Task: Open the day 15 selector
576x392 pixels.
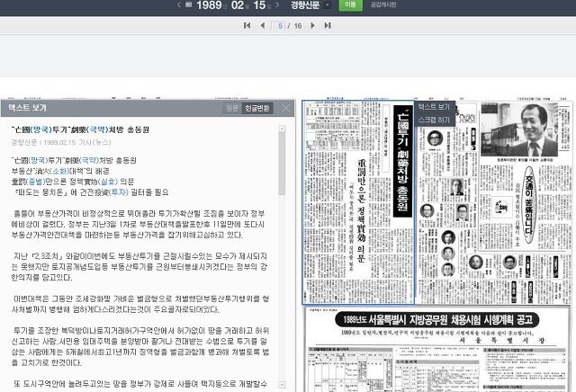Action: 259,5
